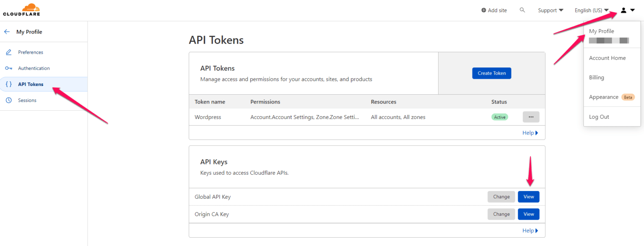Open the Help link under API Keys
644x246 pixels.
530,230
